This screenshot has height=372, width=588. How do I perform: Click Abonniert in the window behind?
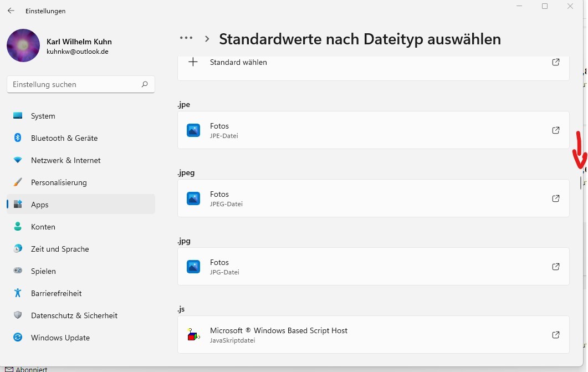click(x=32, y=369)
